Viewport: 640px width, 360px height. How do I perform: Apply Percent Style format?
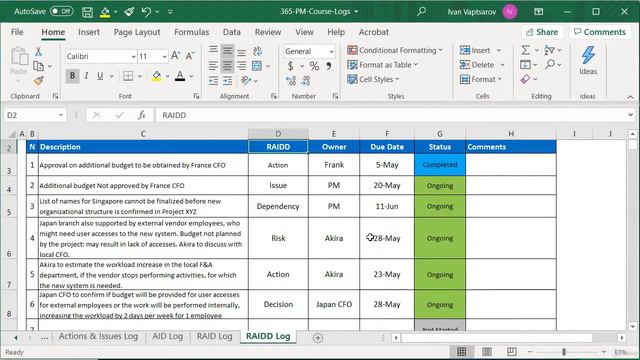pyautogui.click(x=314, y=66)
